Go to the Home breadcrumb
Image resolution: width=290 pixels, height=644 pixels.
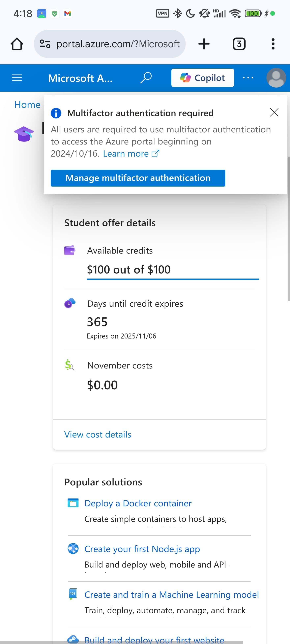[27, 104]
